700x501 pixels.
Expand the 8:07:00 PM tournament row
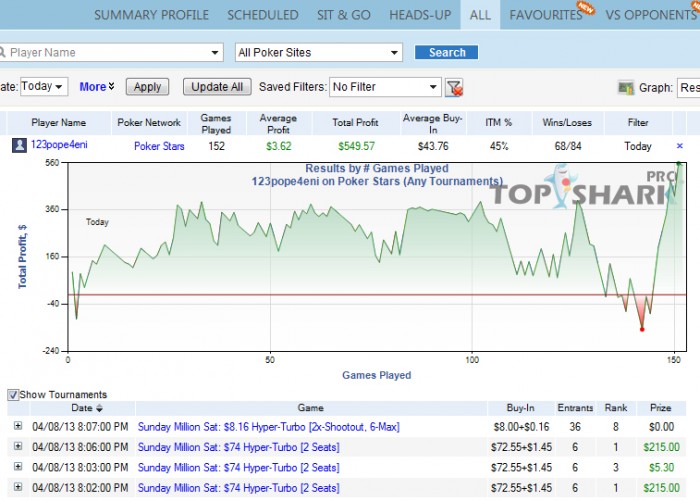click(x=18, y=426)
